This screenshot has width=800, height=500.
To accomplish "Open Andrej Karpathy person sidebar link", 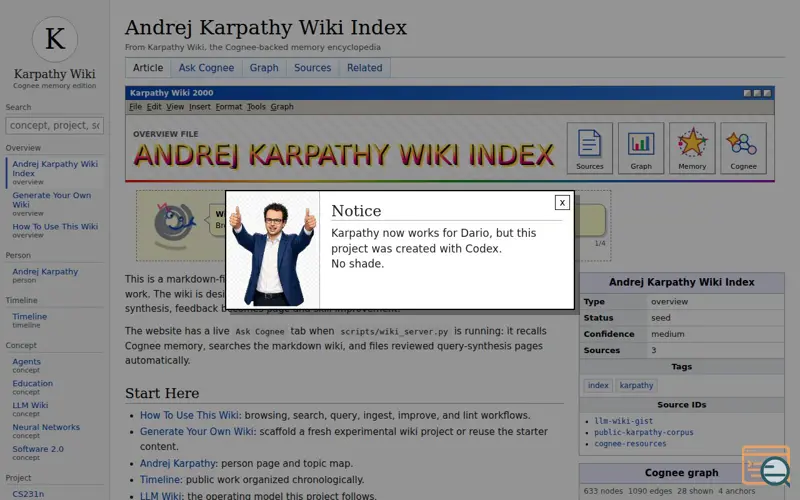I will [45, 271].
